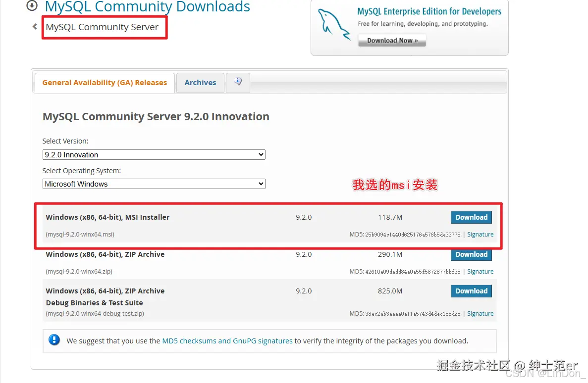
Task: Click MySQL Community Server 9.2.0 Innovation heading
Action: point(156,117)
